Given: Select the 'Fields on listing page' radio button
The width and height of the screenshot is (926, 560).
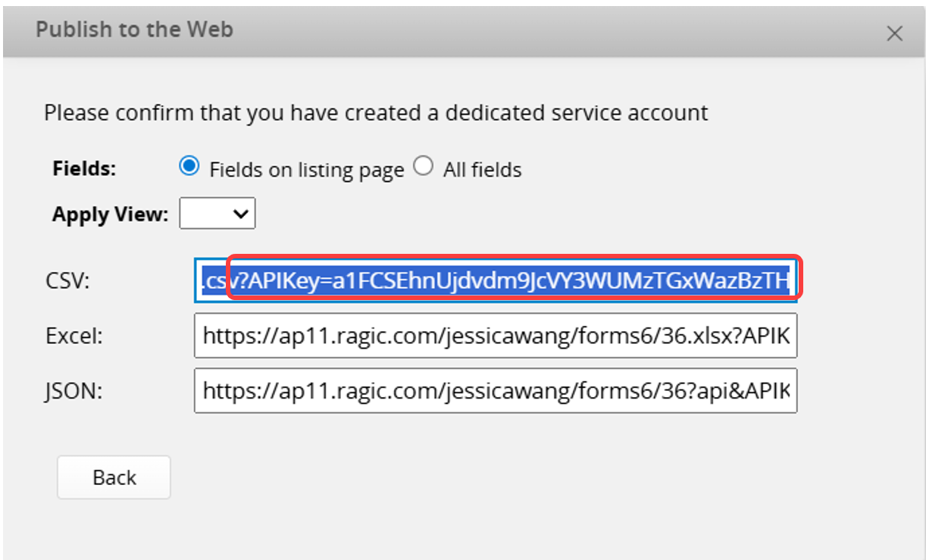Looking at the screenshot, I should (x=189, y=167).
